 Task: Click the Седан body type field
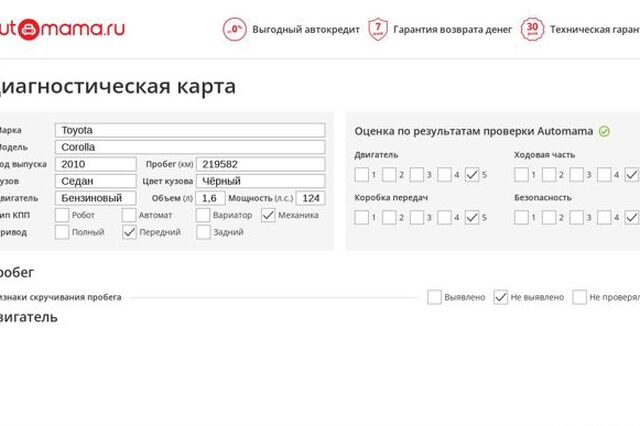(96, 181)
